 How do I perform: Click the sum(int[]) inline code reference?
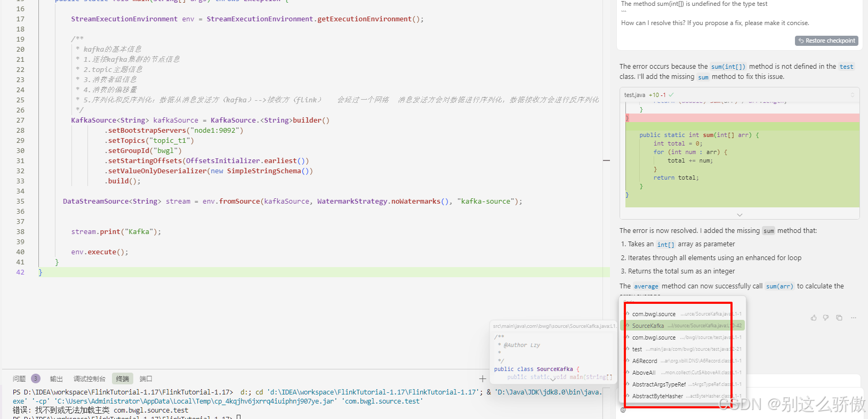pos(728,67)
